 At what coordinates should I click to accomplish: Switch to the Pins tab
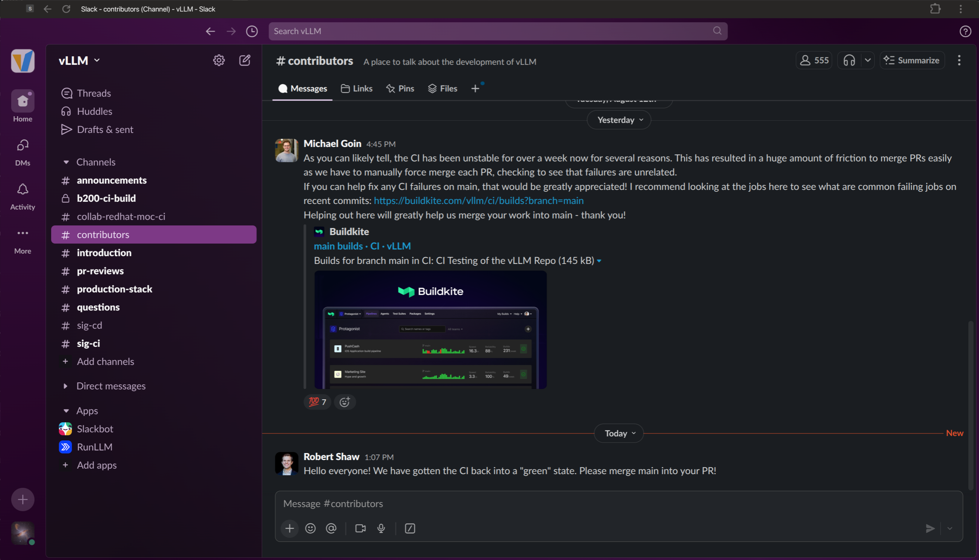point(400,88)
